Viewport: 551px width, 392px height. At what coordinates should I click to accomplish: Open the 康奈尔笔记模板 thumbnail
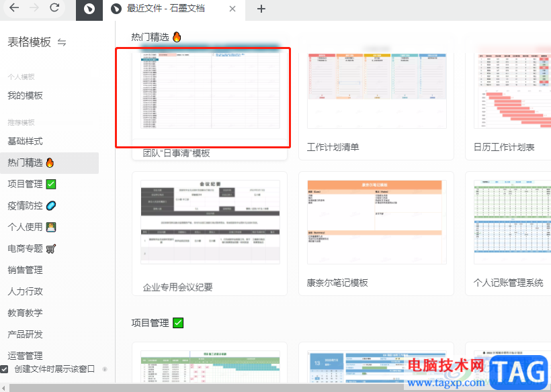point(377,222)
